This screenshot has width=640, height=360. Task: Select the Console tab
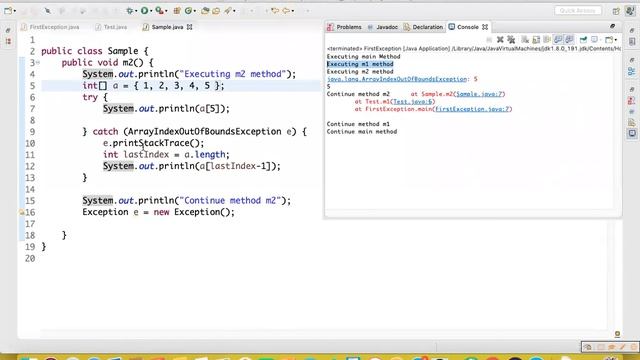click(x=467, y=27)
